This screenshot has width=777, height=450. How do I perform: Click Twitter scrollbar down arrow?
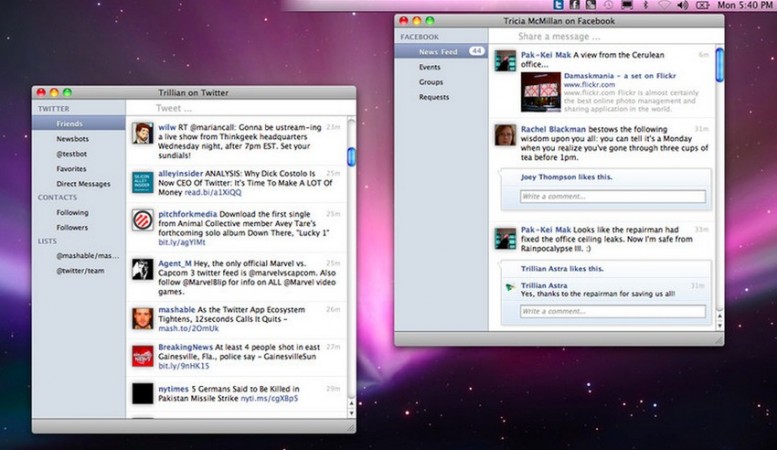point(351,413)
